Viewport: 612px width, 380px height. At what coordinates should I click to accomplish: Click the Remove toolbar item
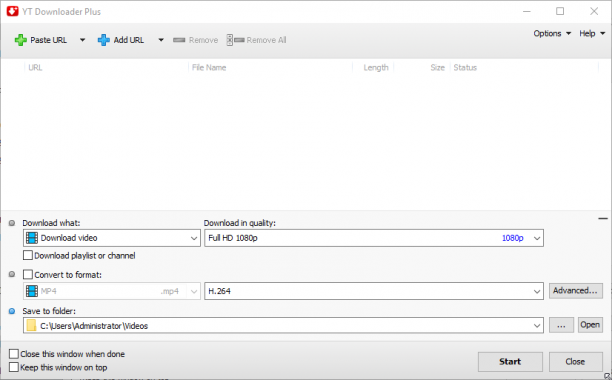(x=196, y=40)
